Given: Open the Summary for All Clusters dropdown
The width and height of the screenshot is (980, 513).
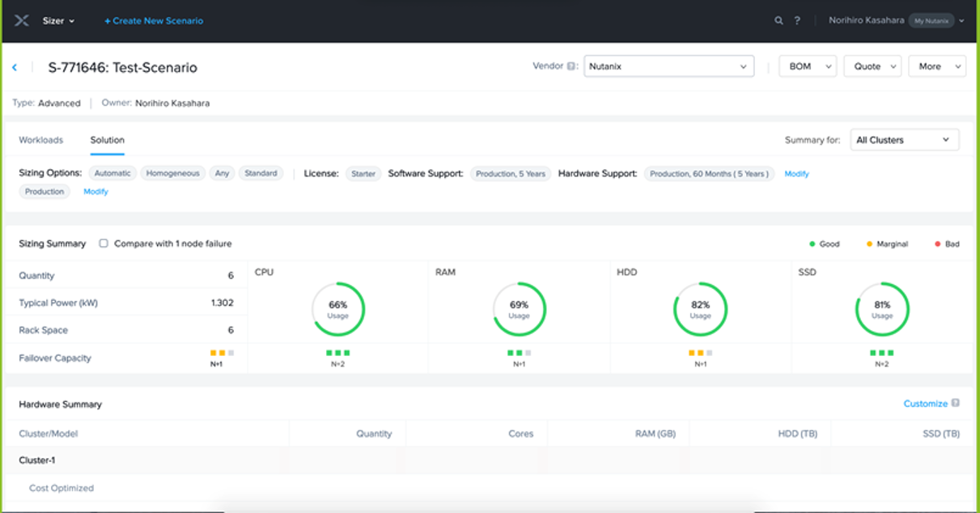Looking at the screenshot, I should (905, 140).
